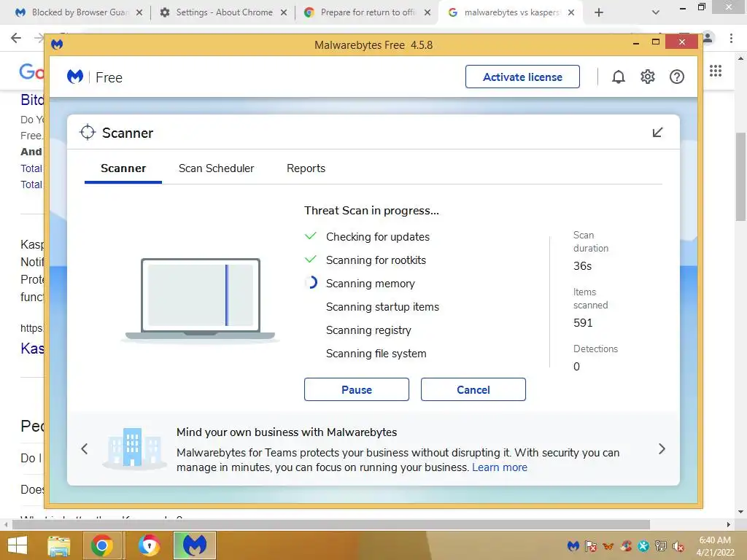Open Chrome tab search dropdown arrow
This screenshot has height=560, width=747.
(656, 12)
